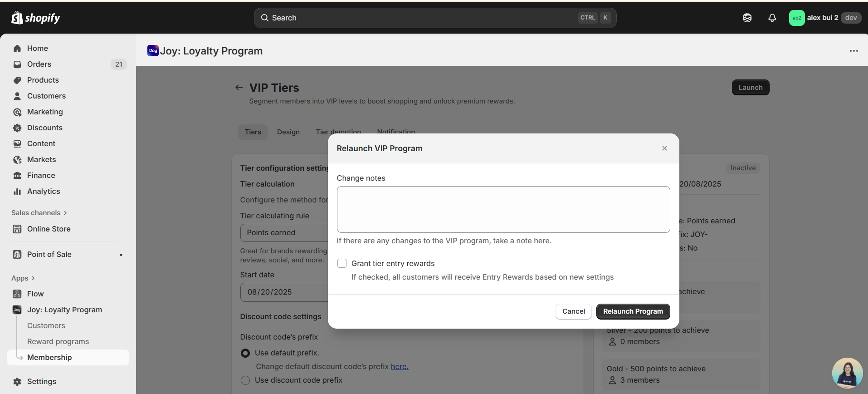The height and width of the screenshot is (394, 868).
Task: Click into the Change notes text area
Action: (x=503, y=209)
